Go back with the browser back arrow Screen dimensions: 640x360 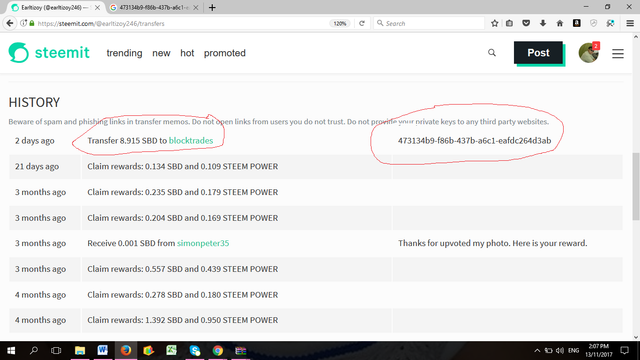10,23
